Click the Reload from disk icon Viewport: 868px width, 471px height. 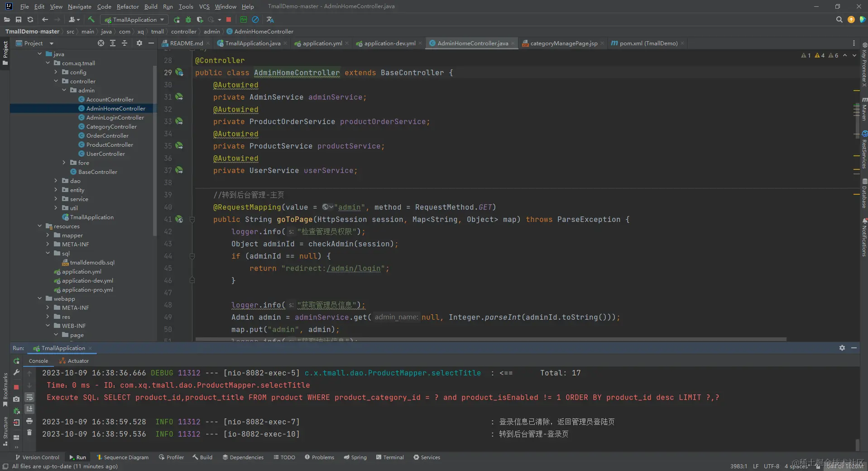coord(30,19)
